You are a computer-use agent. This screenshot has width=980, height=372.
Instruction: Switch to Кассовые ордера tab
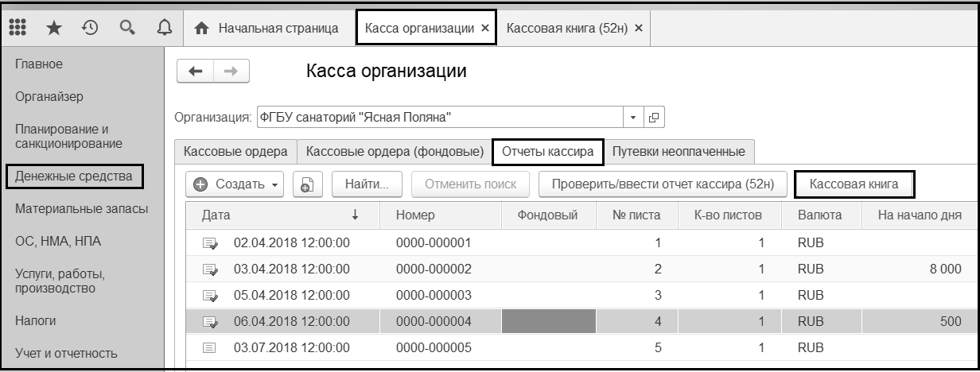click(235, 151)
